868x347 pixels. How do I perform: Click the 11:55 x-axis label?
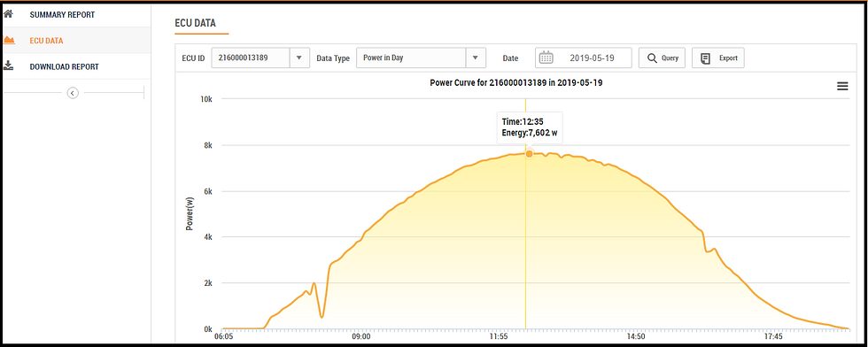pos(498,335)
